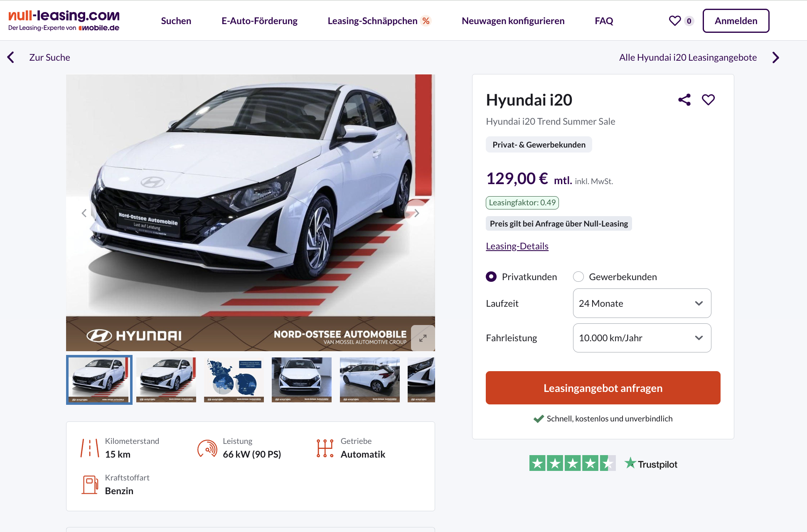Click the Automatik transmission value

(x=363, y=454)
